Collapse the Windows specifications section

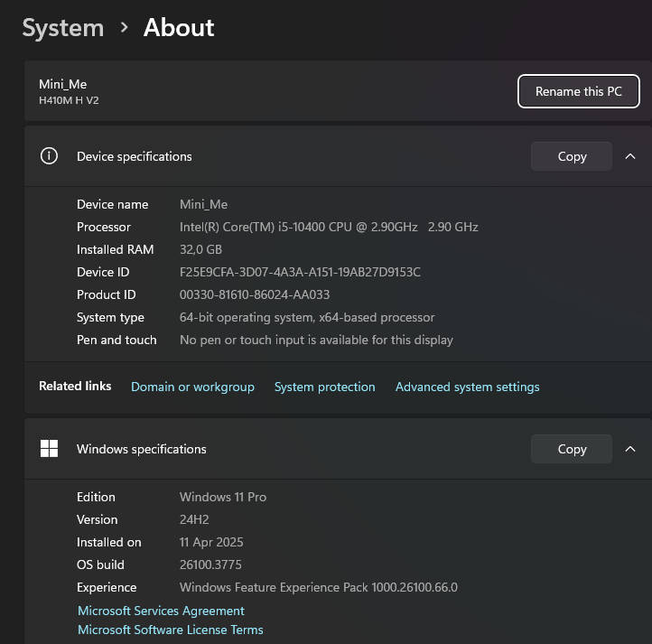pyautogui.click(x=630, y=449)
